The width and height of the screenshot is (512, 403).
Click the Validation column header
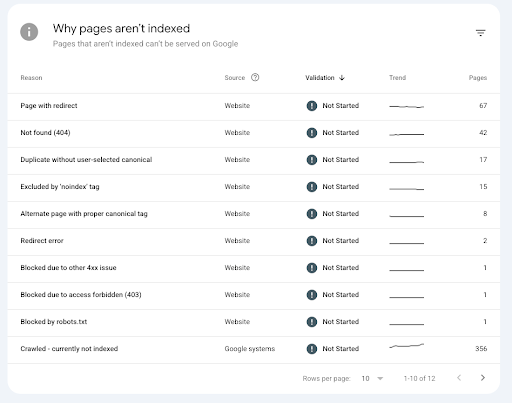(320, 78)
